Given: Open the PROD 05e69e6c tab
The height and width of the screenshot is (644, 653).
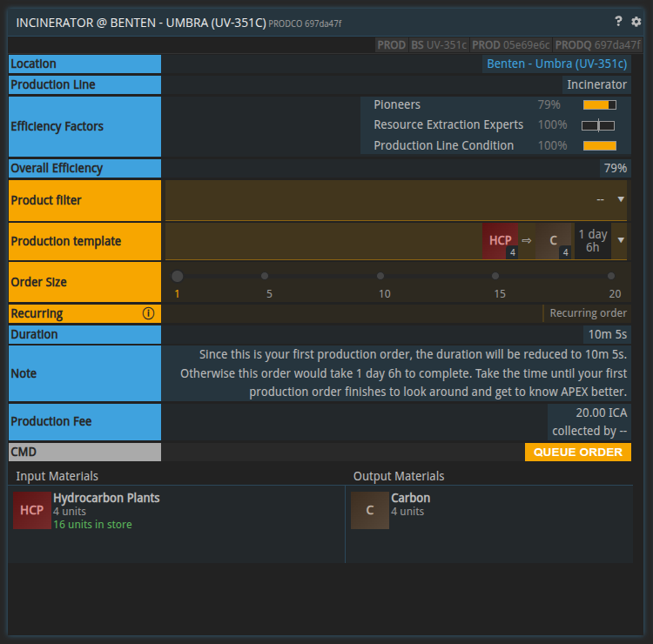Looking at the screenshot, I should click(511, 44).
